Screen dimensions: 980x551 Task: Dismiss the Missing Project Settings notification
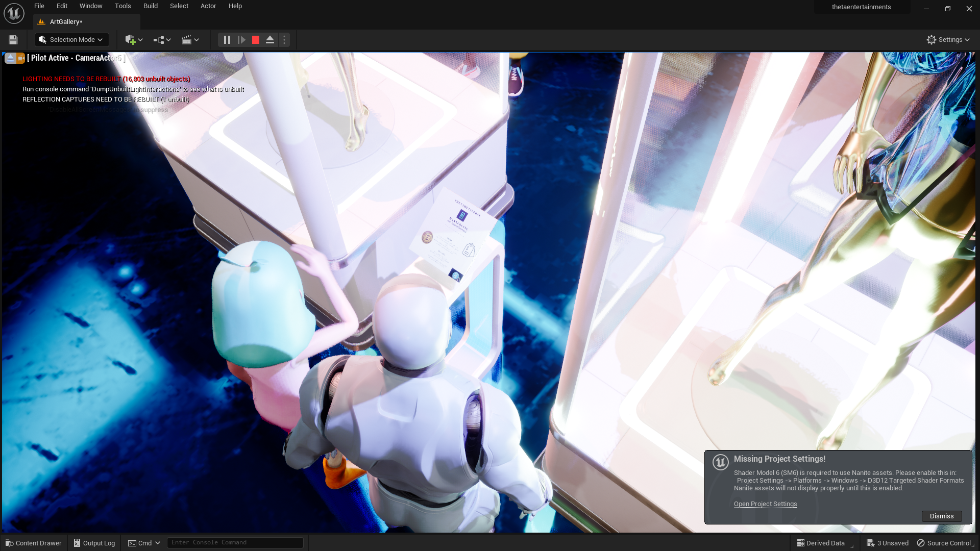coord(941,516)
